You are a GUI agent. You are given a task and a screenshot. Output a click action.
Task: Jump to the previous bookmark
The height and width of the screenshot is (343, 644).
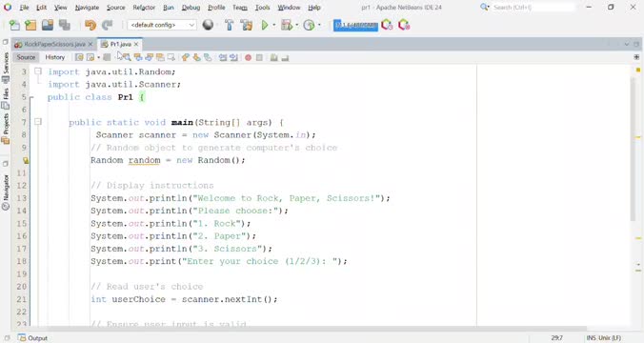click(185, 57)
